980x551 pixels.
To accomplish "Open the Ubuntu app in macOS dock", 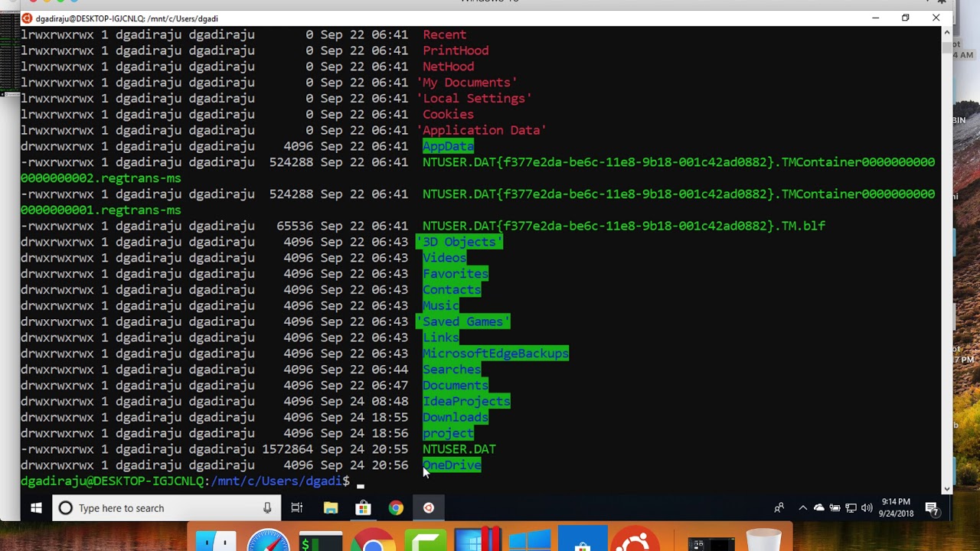I will [x=635, y=540].
